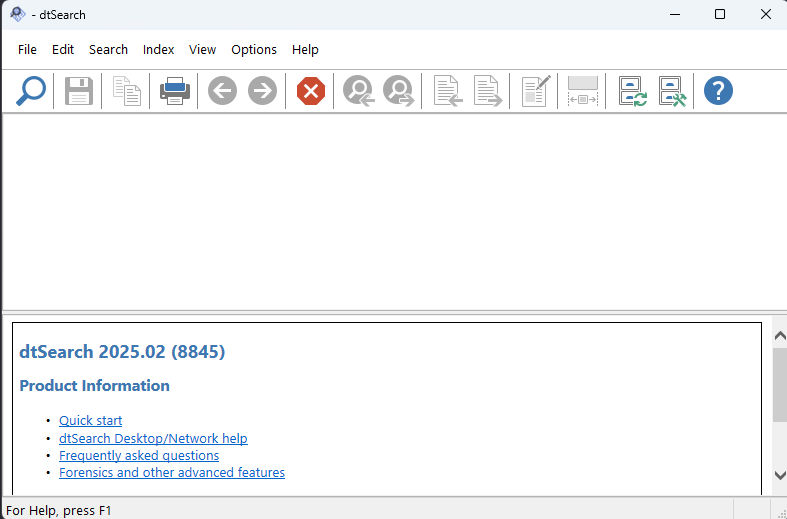Follow the Quick start link
The image size is (787, 519).
tap(90, 421)
